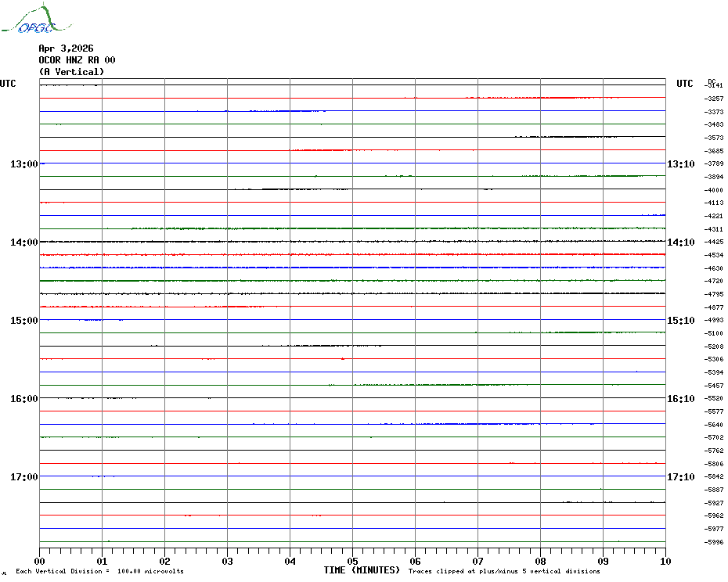Click the Traces clipped footnote text

[x=504, y=572]
